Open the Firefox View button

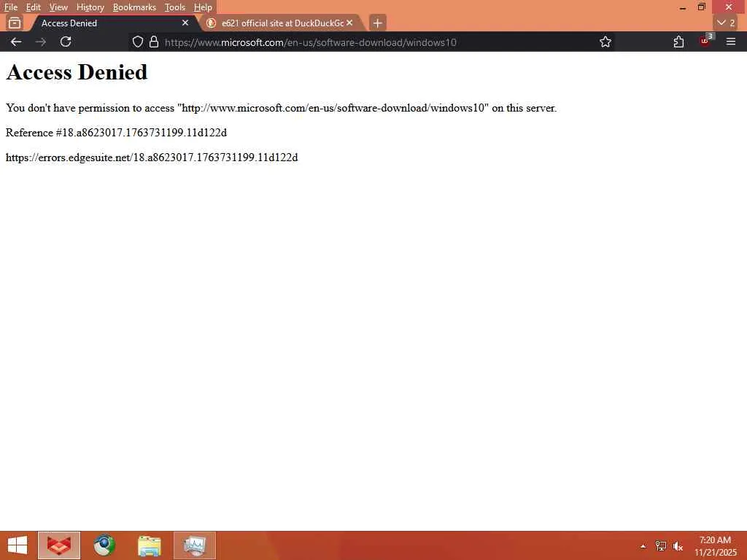tap(15, 23)
